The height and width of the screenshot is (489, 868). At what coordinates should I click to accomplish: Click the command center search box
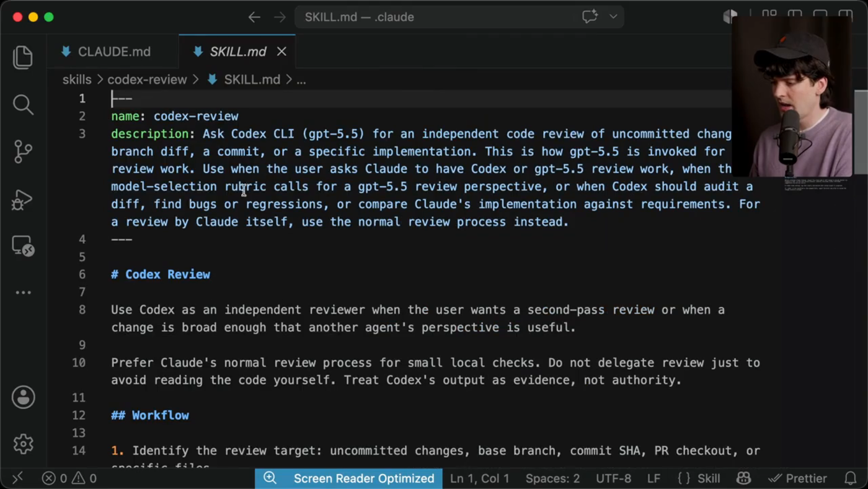click(459, 17)
